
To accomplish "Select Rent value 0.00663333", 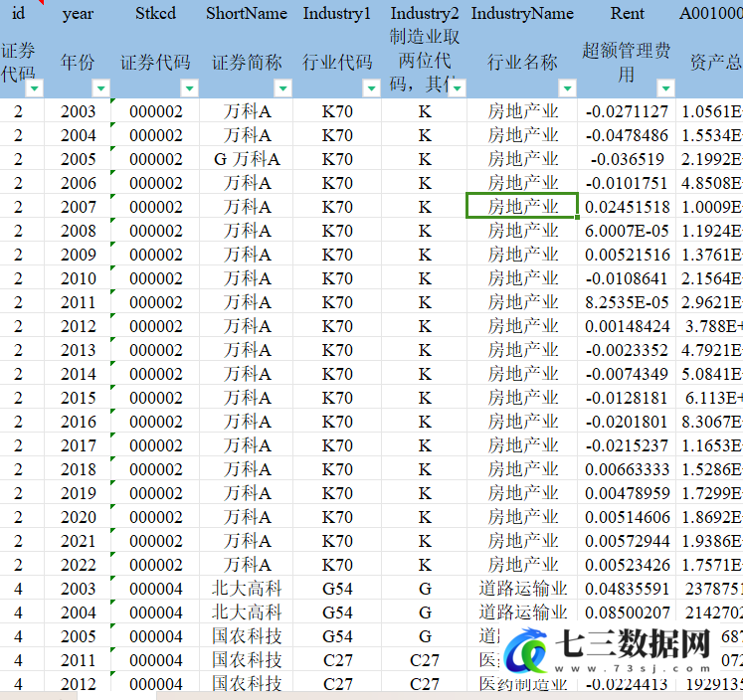I will (627, 469).
